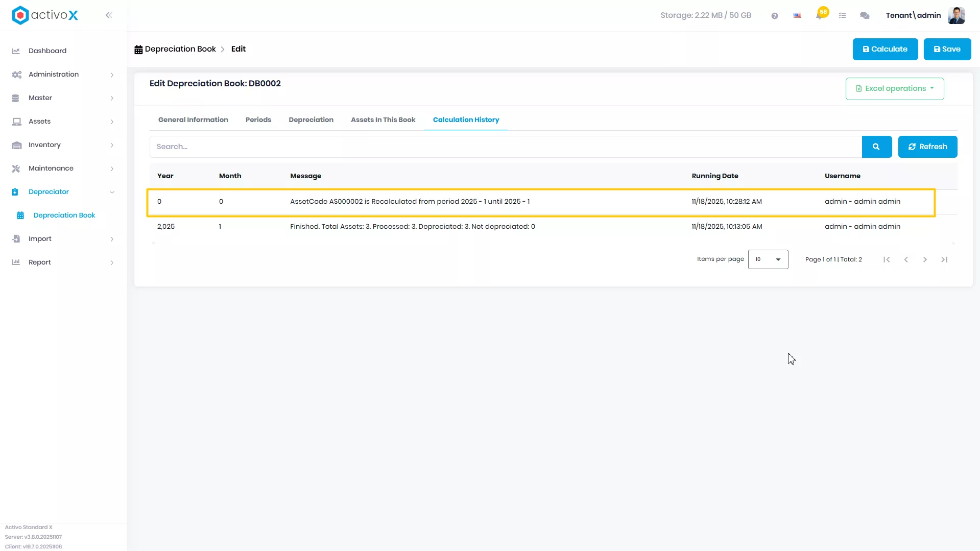
Task: Click running date 11/18/2025, 10:13:05 AM
Action: point(727,227)
